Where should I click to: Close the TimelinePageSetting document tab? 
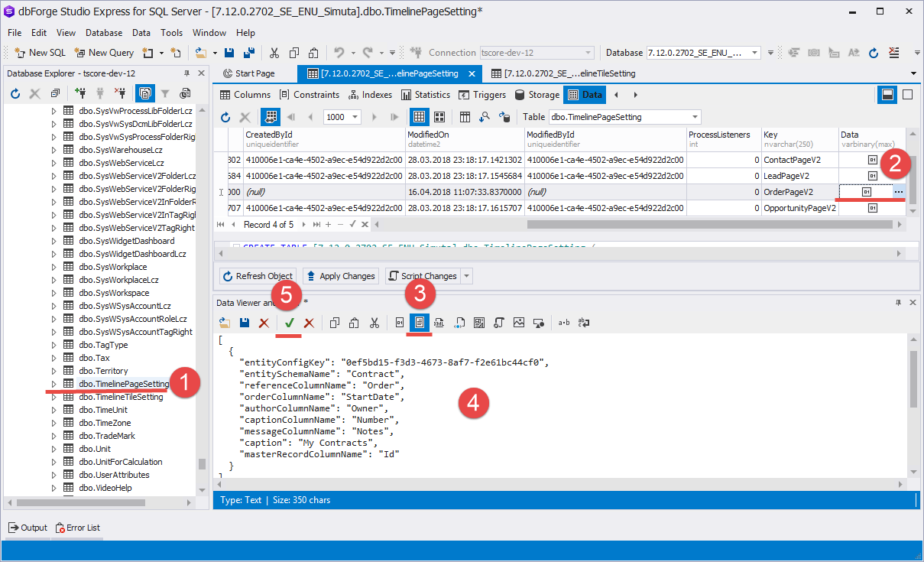pyautogui.click(x=472, y=73)
